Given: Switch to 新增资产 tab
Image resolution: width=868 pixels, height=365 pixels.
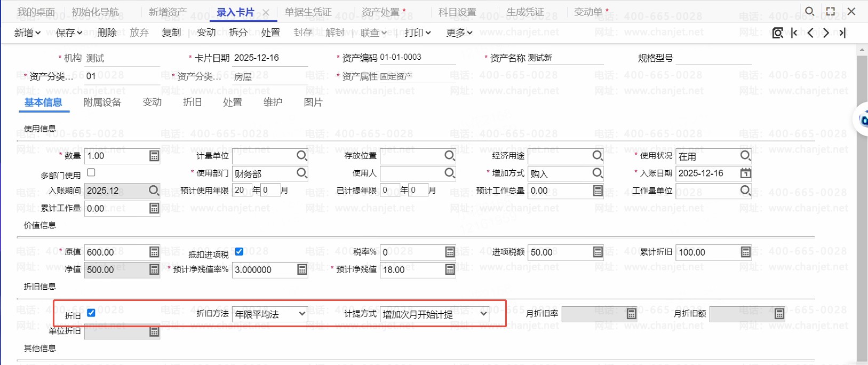Looking at the screenshot, I should (x=168, y=12).
